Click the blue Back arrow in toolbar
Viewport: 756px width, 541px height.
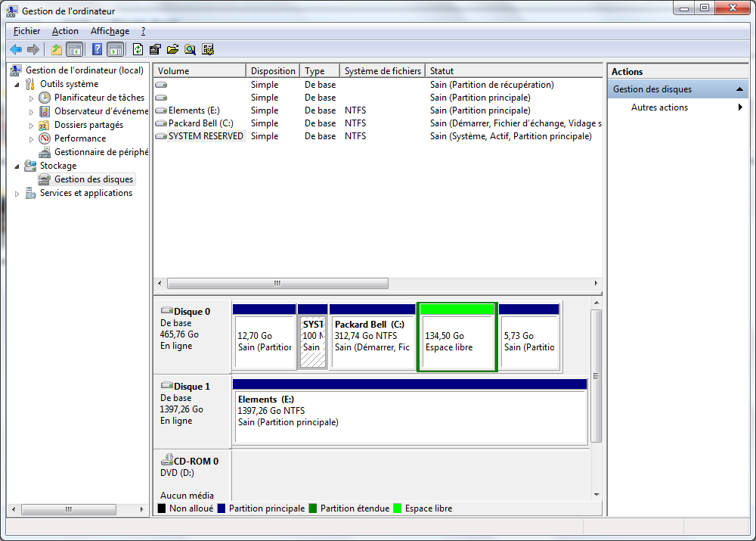tap(16, 49)
